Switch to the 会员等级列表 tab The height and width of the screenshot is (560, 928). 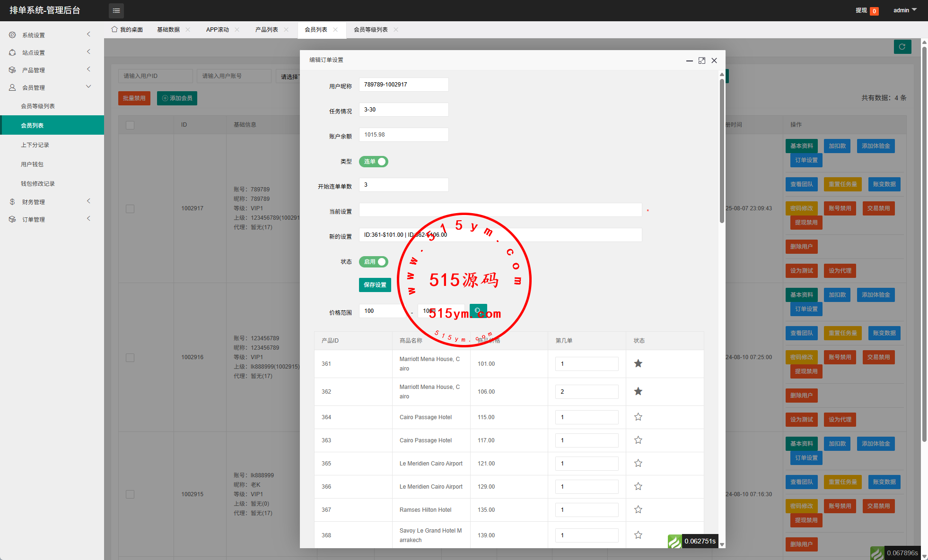click(370, 29)
